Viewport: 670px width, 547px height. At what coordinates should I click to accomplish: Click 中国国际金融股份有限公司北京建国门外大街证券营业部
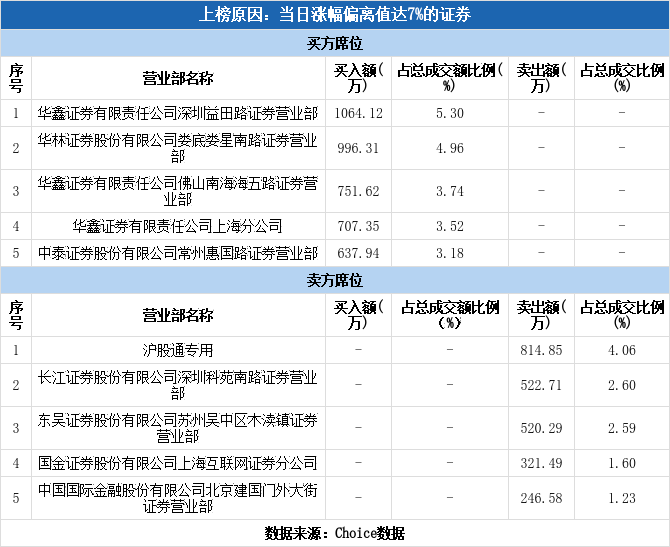pyautogui.click(x=178, y=498)
